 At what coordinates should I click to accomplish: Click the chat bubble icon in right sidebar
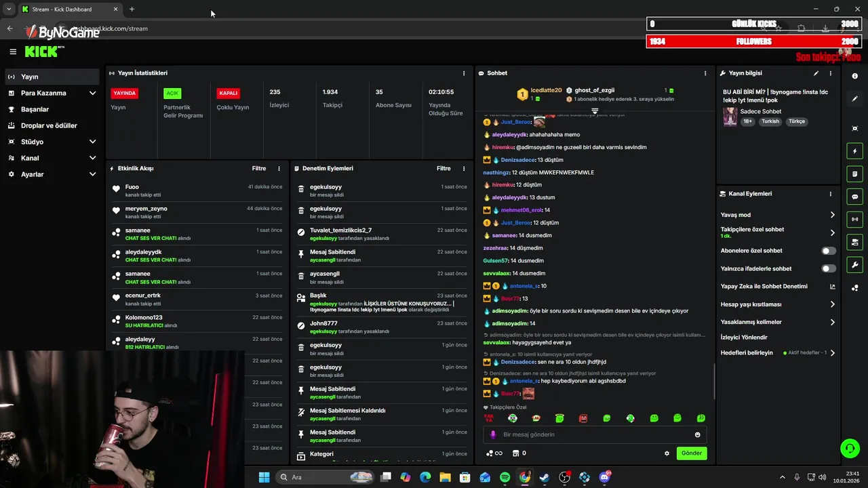point(854,197)
